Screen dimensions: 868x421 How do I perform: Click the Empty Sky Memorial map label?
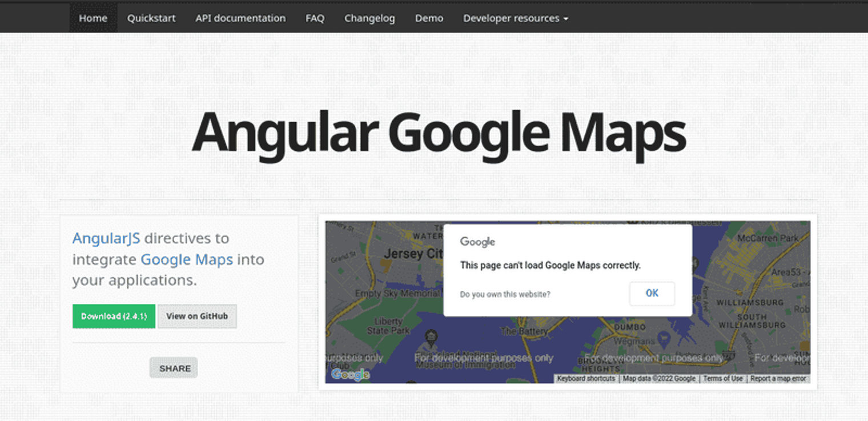(x=398, y=294)
